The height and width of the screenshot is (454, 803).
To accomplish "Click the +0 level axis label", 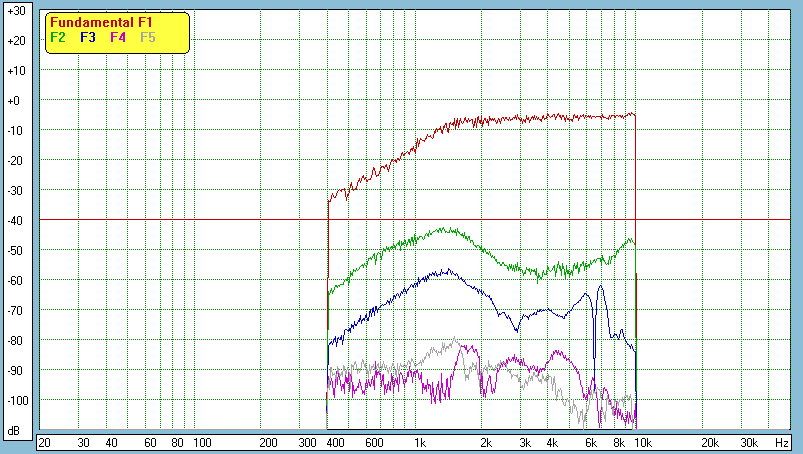I will tap(15, 101).
